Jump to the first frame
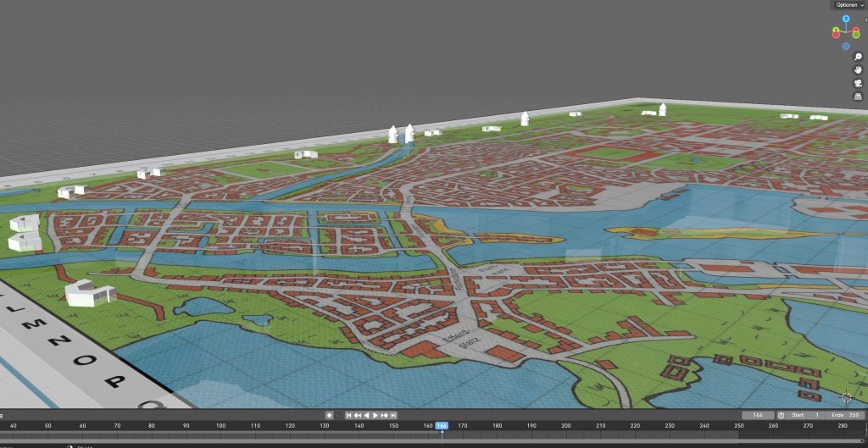868x448 pixels. coord(348,415)
